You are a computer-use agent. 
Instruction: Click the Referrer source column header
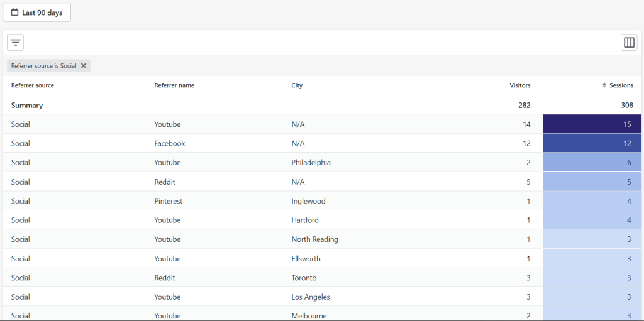[33, 85]
